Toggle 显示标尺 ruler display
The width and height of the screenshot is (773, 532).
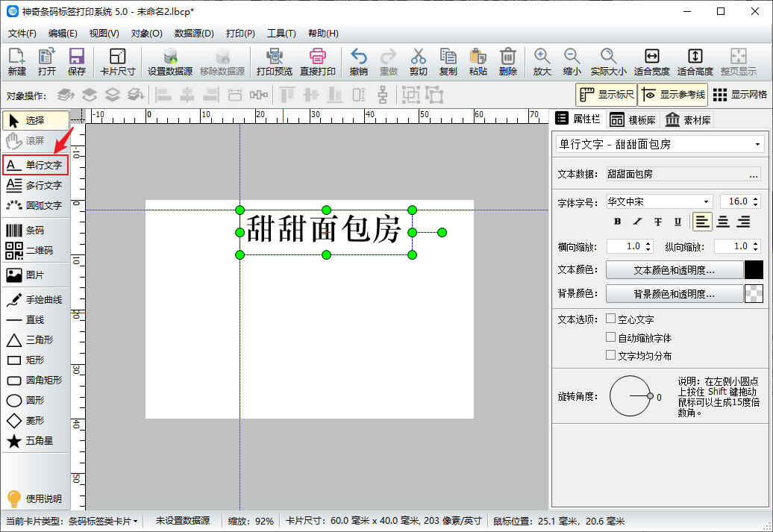click(x=607, y=95)
